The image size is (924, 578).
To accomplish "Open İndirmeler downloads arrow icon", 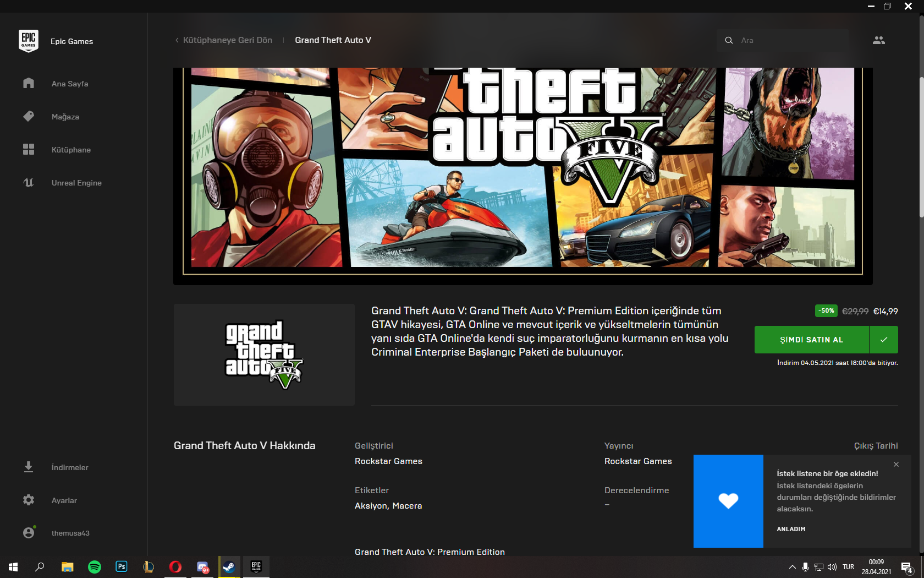I will point(29,467).
